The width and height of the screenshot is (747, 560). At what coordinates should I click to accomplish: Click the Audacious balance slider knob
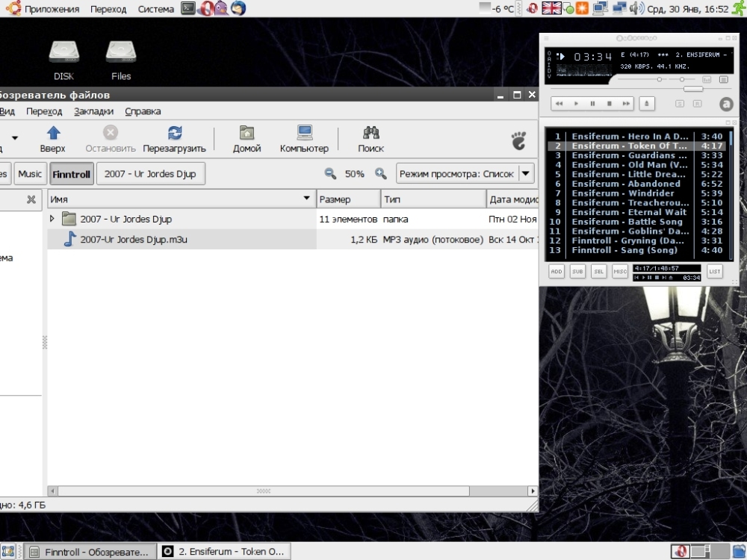point(682,80)
